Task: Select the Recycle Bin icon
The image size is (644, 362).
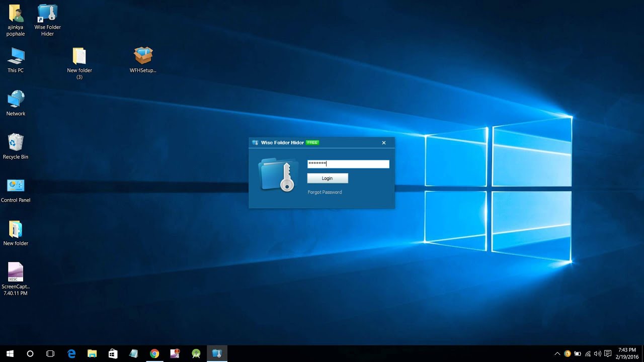Action: click(16, 147)
